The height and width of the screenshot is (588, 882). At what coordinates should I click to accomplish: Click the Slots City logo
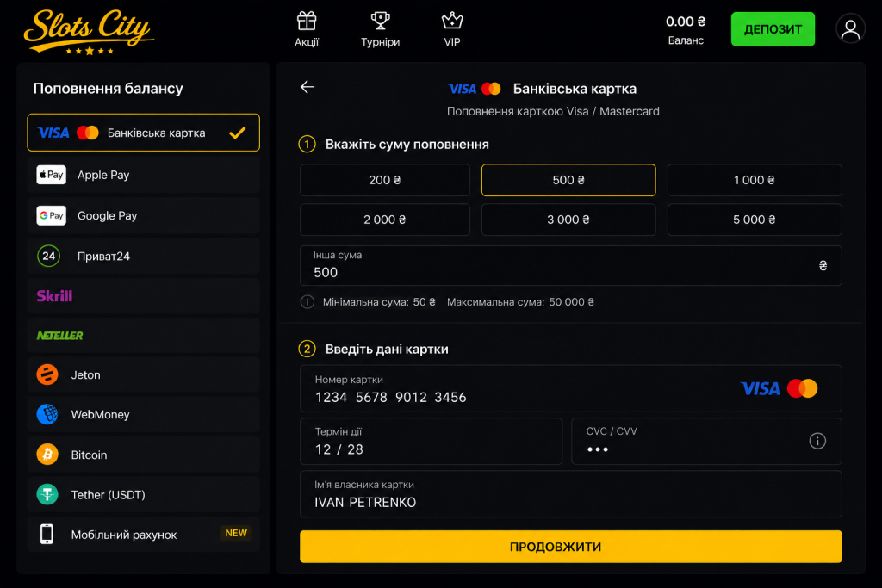coord(89,32)
